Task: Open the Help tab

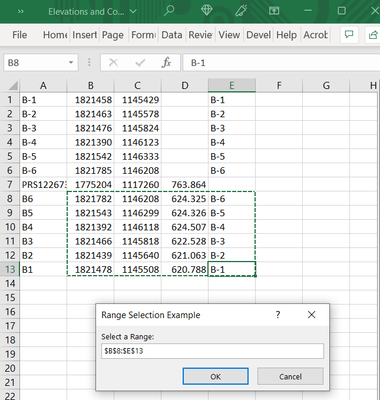Action: [286, 35]
